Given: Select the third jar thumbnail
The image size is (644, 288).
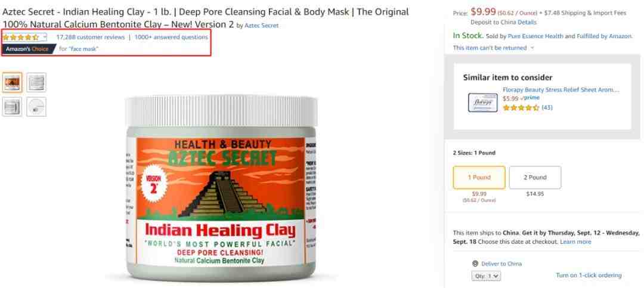Looking at the screenshot, I should click(x=12, y=107).
